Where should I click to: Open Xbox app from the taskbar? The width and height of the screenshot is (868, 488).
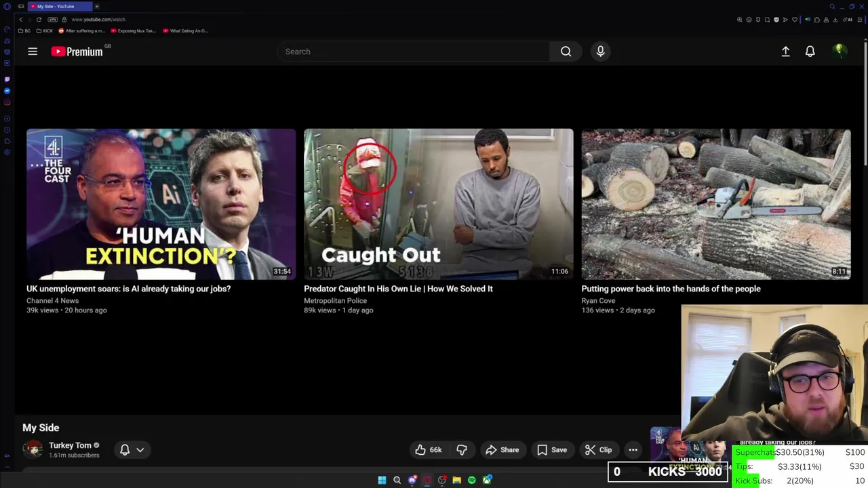click(487, 481)
